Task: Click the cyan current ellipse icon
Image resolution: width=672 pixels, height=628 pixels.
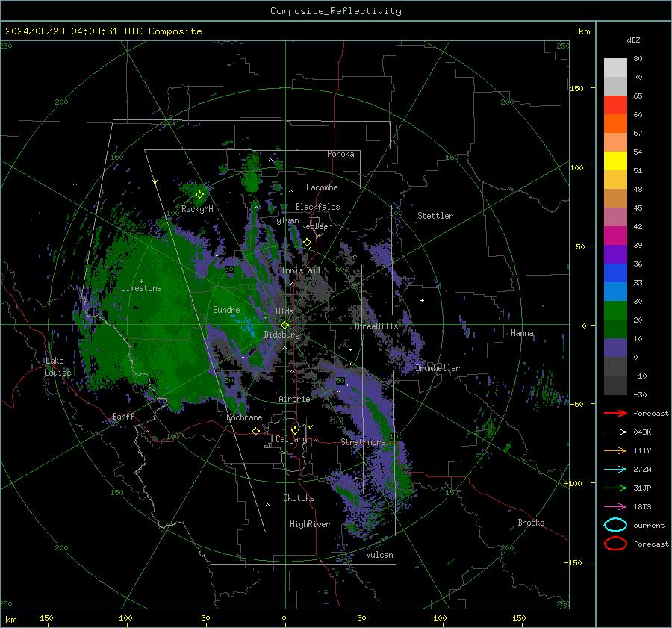Action: click(x=615, y=525)
